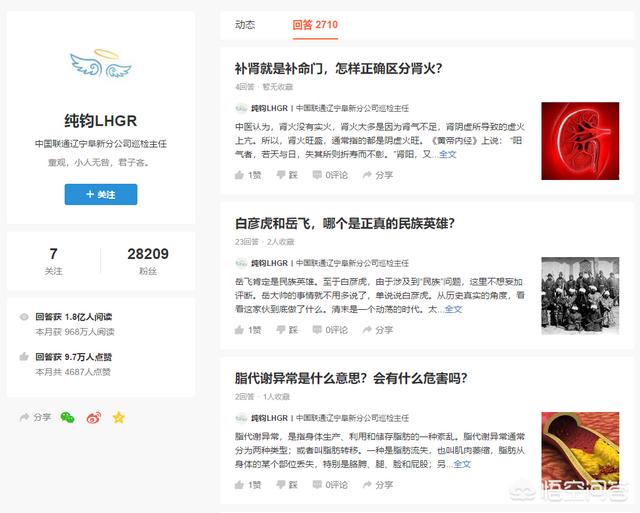Open question 补肾就是补命门，怎样正确区分肾火？
640x513 pixels.
pyautogui.click(x=338, y=69)
